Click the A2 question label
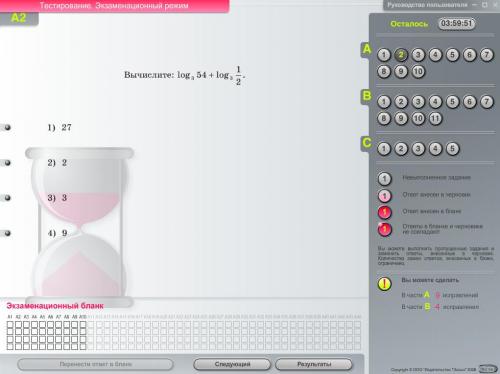Image resolution: width=500 pixels, height=374 pixels. click(18, 18)
